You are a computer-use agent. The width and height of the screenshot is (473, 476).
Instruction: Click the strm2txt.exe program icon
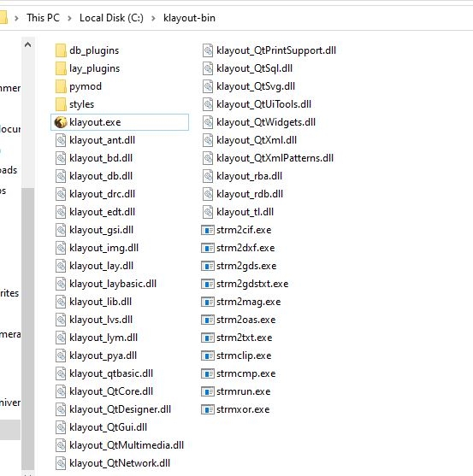(208, 338)
